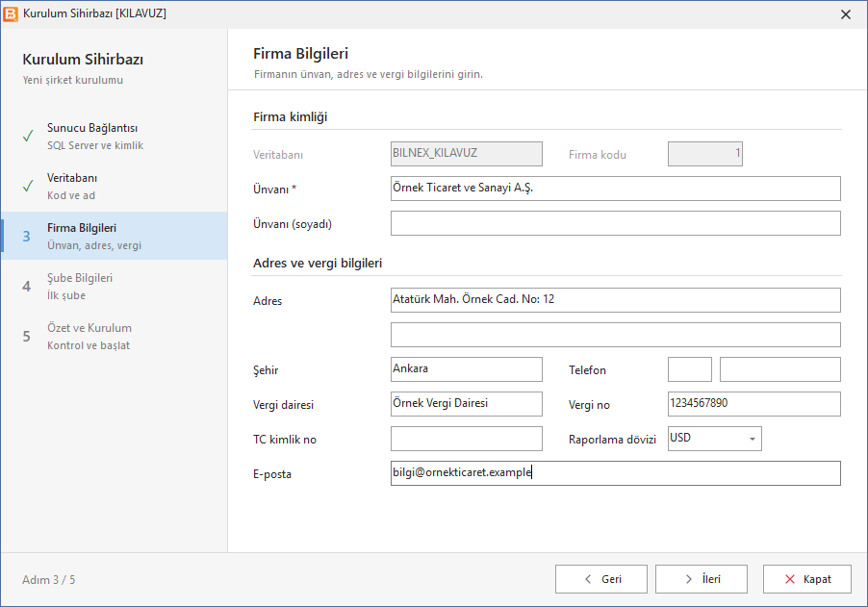Image resolution: width=868 pixels, height=607 pixels.
Task: Click the Vergi no field
Action: (x=754, y=404)
